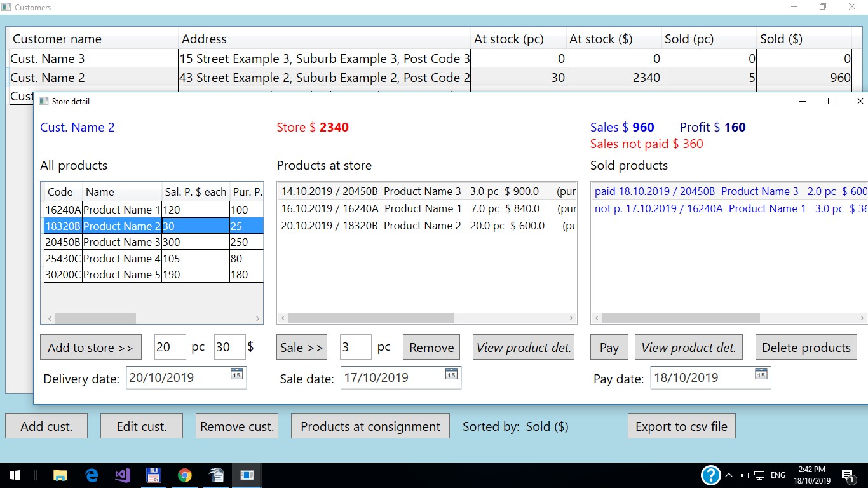The height and width of the screenshot is (488, 868).
Task: Click the Export to csv file button
Action: click(x=681, y=426)
